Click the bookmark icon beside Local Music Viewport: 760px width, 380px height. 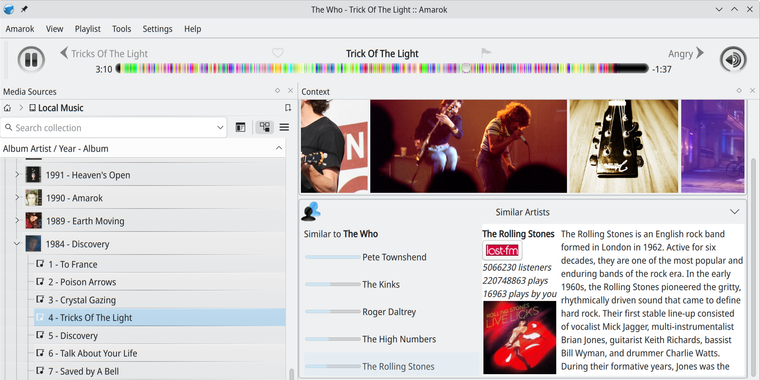pos(288,108)
